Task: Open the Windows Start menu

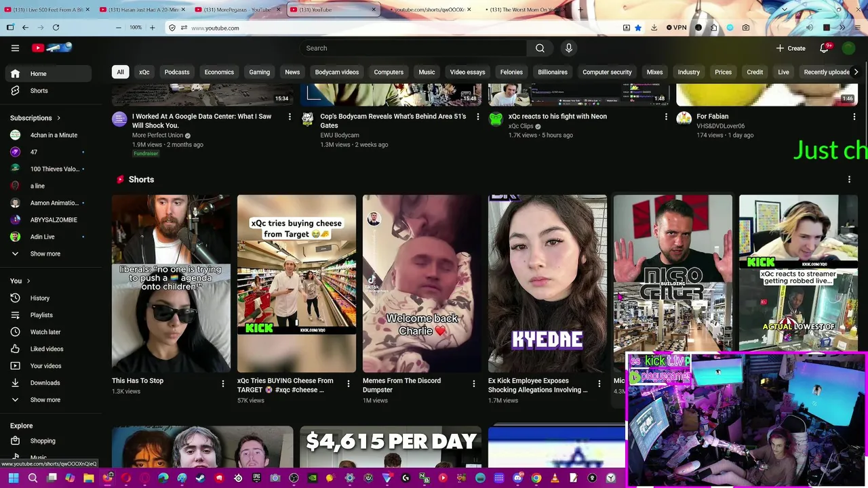Action: coord(13,479)
